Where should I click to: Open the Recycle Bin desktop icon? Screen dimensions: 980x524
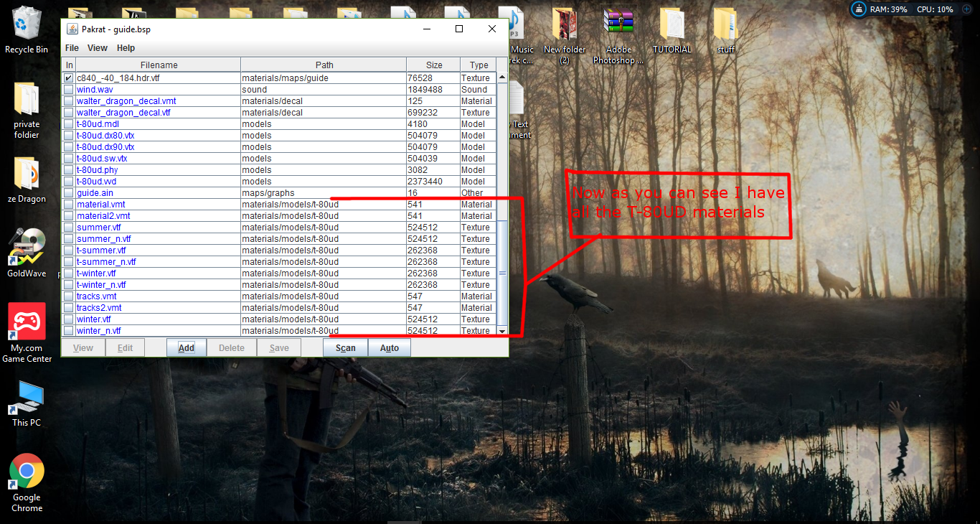coord(27,29)
